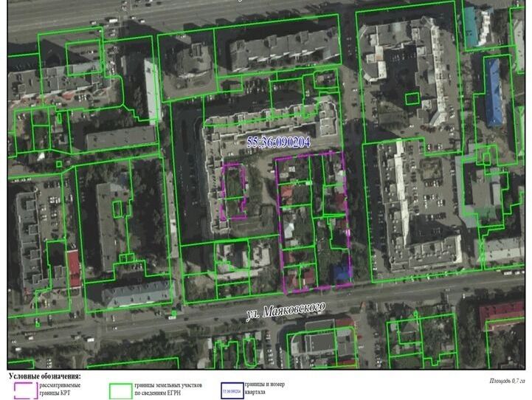Click the blue-roofed house in the KRT area
Image resolution: width=532 pixels, height=400 pixels.
(340, 274)
